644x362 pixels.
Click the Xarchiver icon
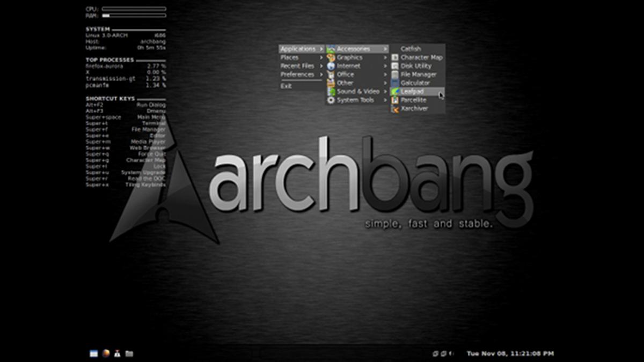395,109
